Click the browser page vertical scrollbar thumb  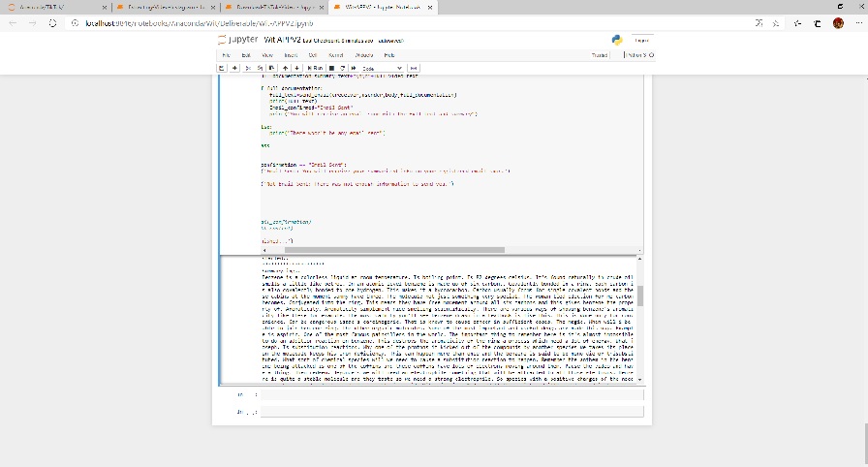pyautogui.click(x=865, y=444)
